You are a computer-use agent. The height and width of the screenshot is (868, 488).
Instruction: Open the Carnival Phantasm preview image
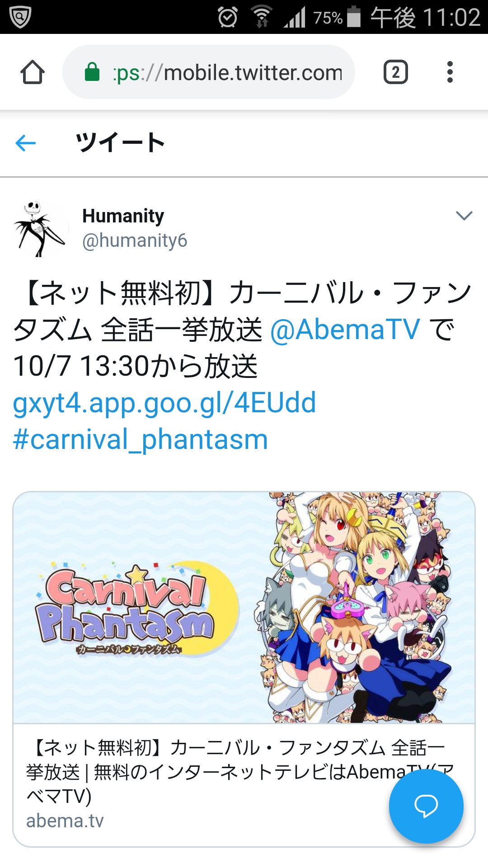(x=244, y=608)
